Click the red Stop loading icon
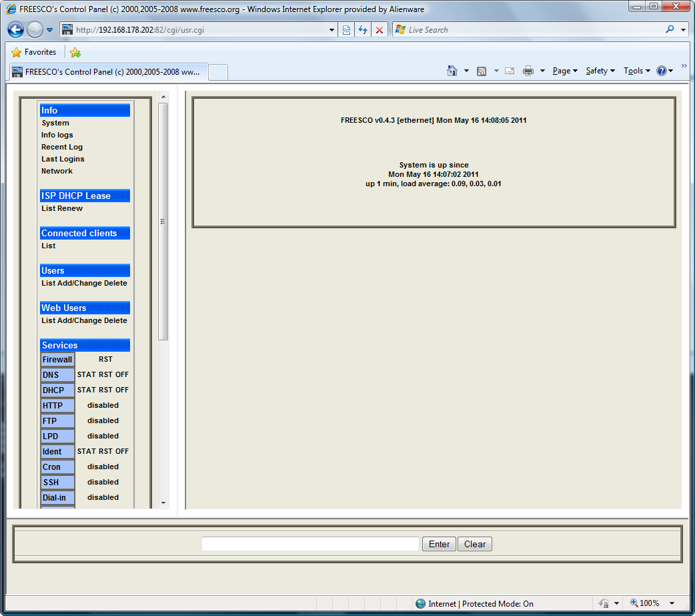Image resolution: width=695 pixels, height=616 pixels. 380,30
